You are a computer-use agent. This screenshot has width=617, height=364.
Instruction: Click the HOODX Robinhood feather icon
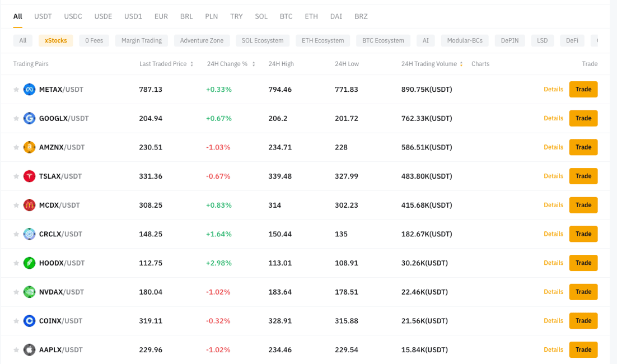(x=29, y=263)
